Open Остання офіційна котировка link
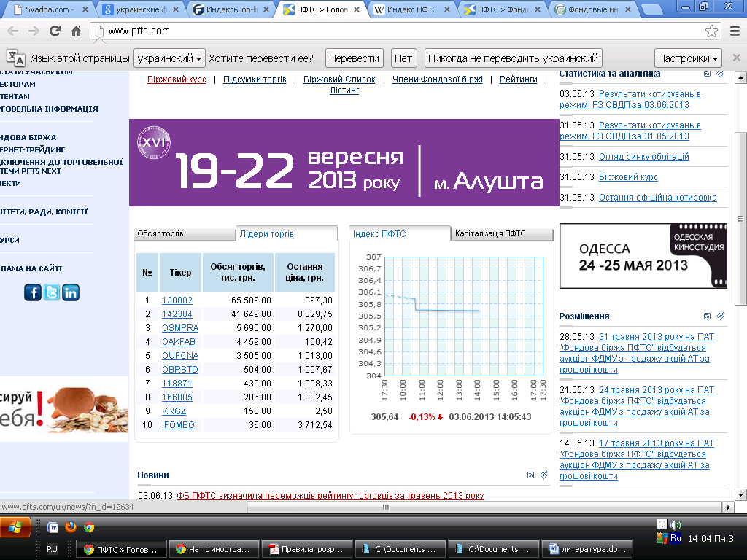 657,197
